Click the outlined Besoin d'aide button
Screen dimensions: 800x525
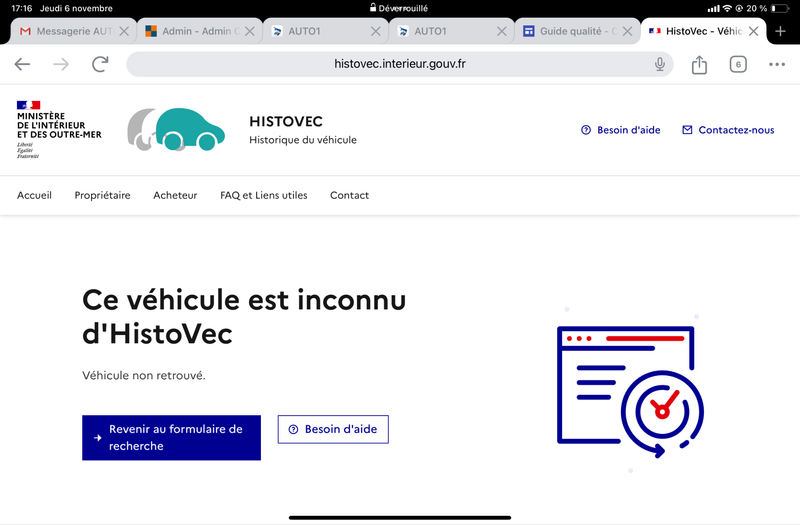[x=333, y=430]
